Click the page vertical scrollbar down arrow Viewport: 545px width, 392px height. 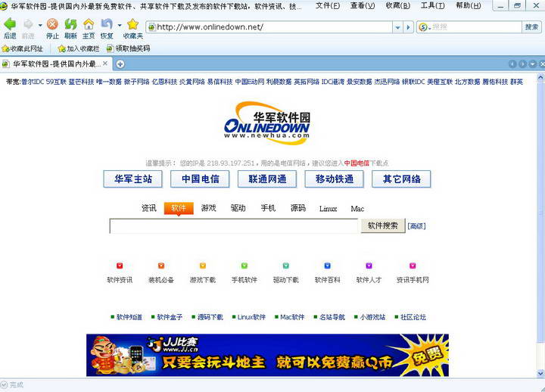pyautogui.click(x=540, y=374)
